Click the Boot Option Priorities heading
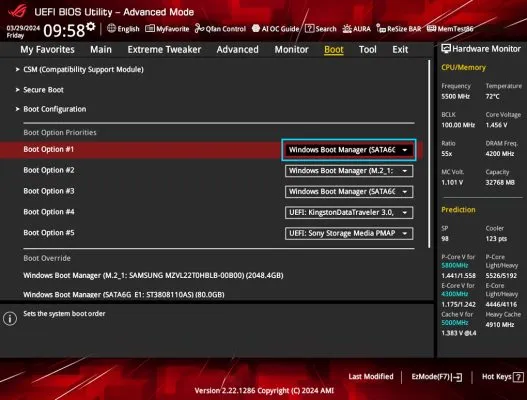 (60, 132)
